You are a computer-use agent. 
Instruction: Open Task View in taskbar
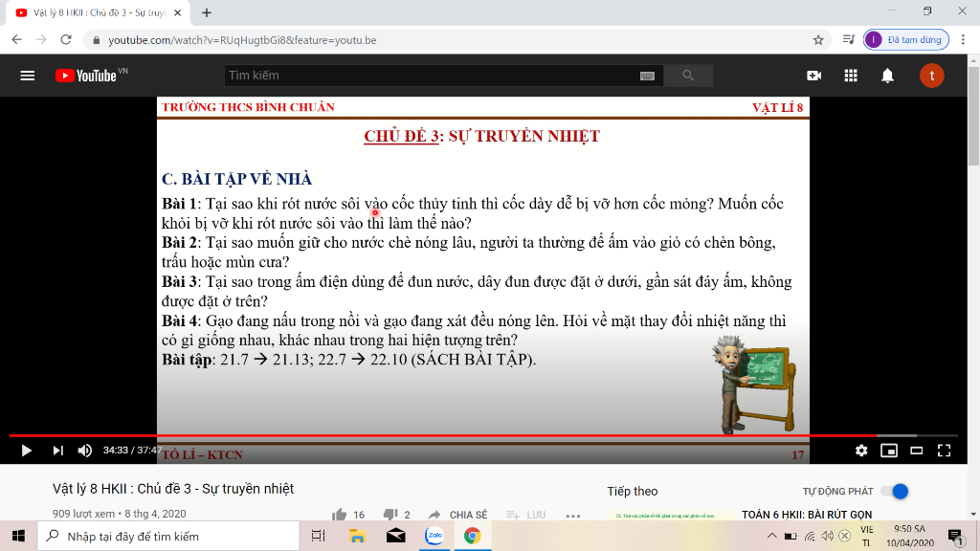[318, 536]
